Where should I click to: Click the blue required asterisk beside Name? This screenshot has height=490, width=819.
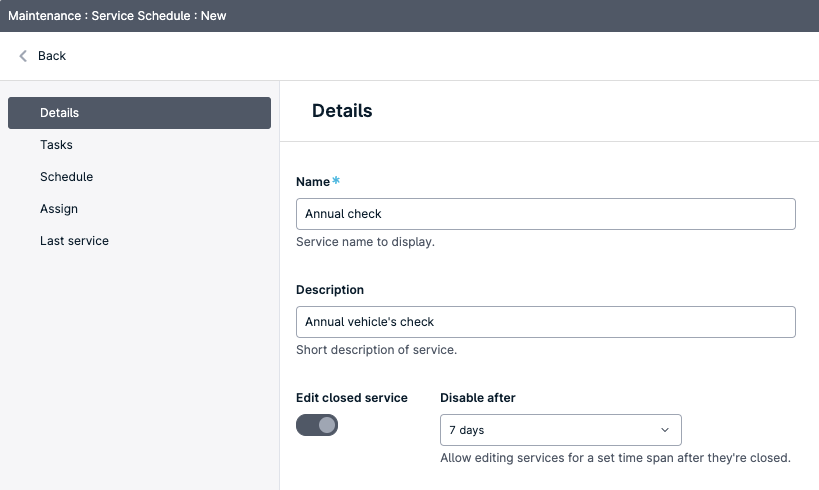pyautogui.click(x=336, y=180)
